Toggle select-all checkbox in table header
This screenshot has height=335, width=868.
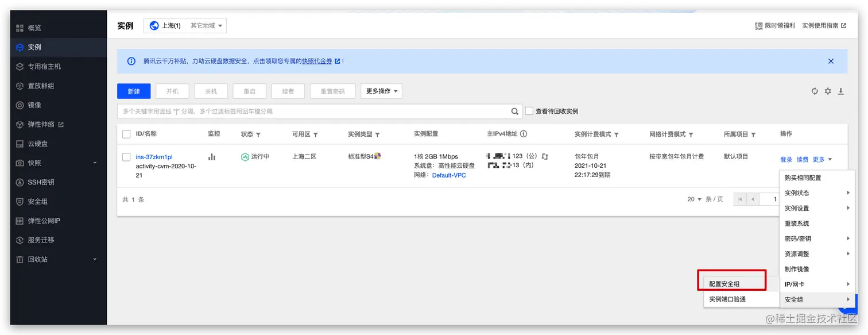(x=126, y=134)
